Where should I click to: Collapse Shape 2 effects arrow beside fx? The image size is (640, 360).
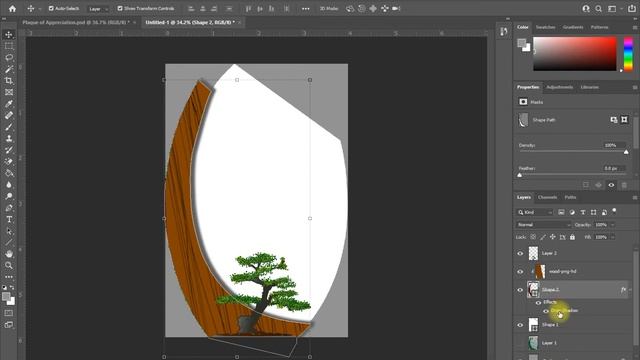pos(630,289)
